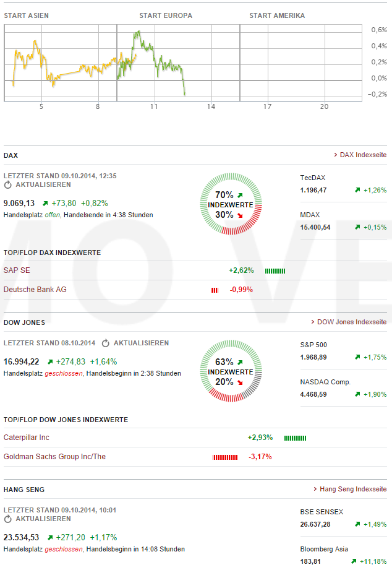Click the S&P 500 green arrow icon
Viewport: 392px width, 570px height.
[x=357, y=357]
